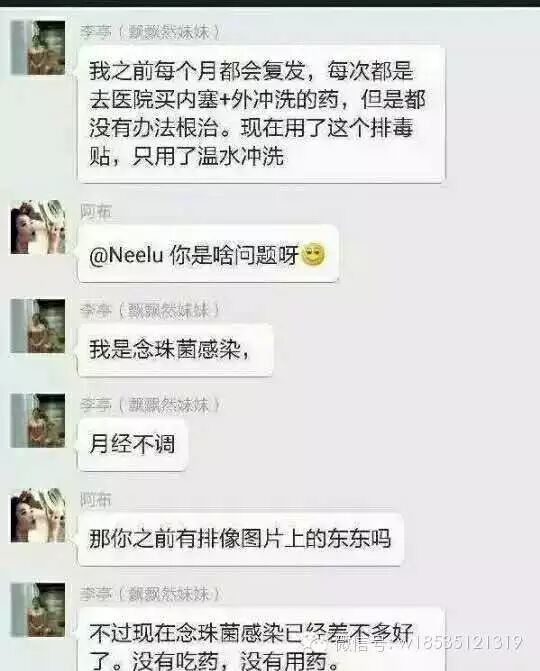
Task: Open the avatar beside the top message
Action: (x=38, y=48)
